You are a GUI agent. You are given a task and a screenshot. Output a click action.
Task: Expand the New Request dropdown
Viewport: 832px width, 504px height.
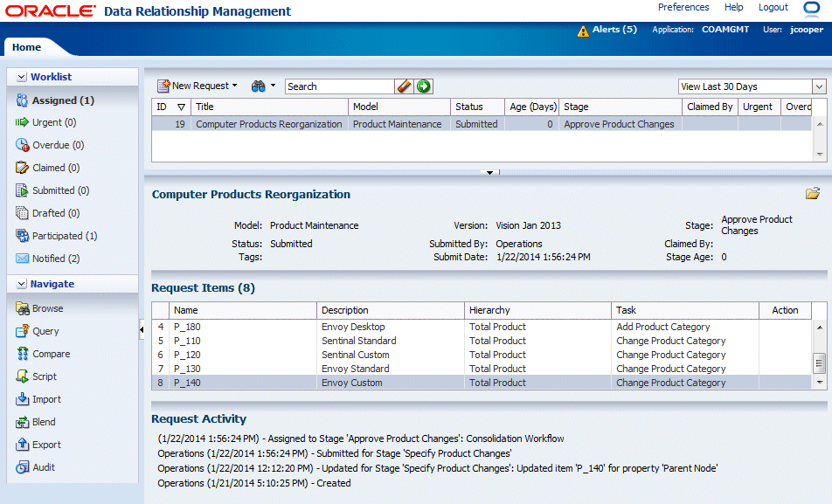[234, 86]
